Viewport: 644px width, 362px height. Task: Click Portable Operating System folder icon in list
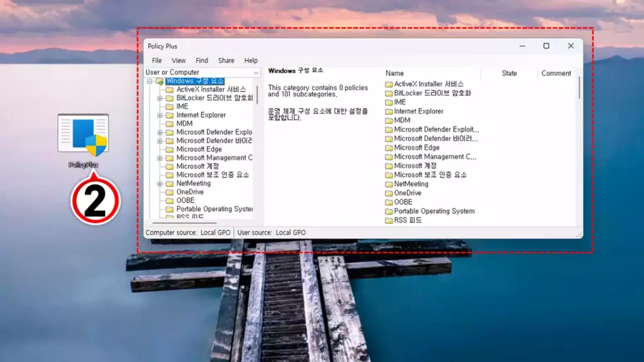click(x=389, y=211)
